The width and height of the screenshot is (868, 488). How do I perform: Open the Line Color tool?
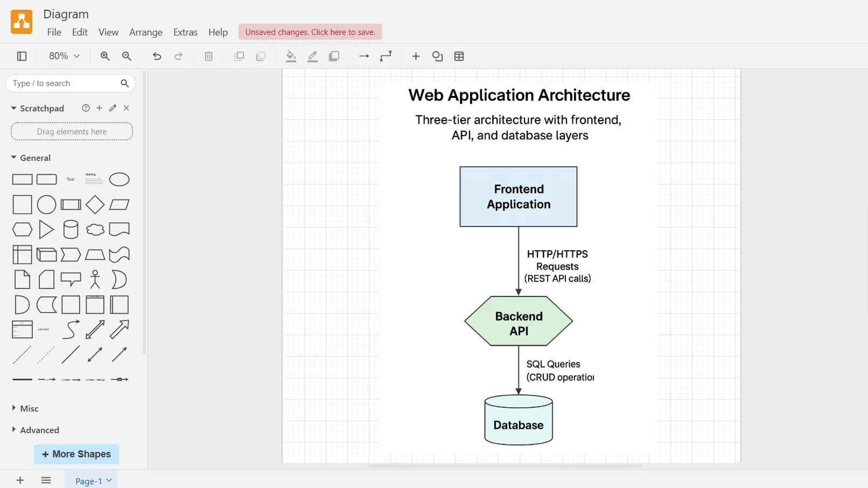313,56
